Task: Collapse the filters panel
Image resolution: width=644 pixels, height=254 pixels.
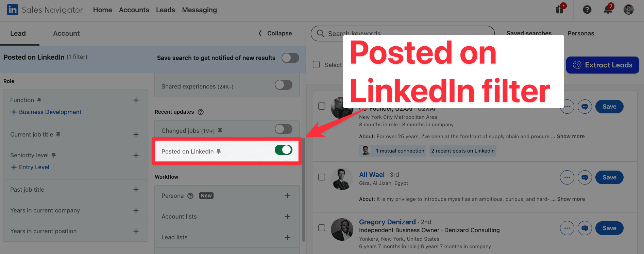Action: [275, 33]
